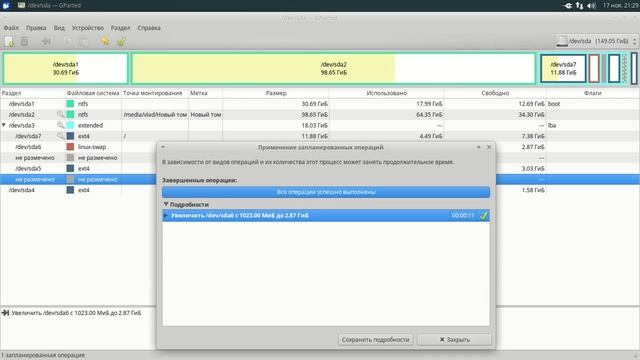Collapse the Подробности details section

point(166,204)
